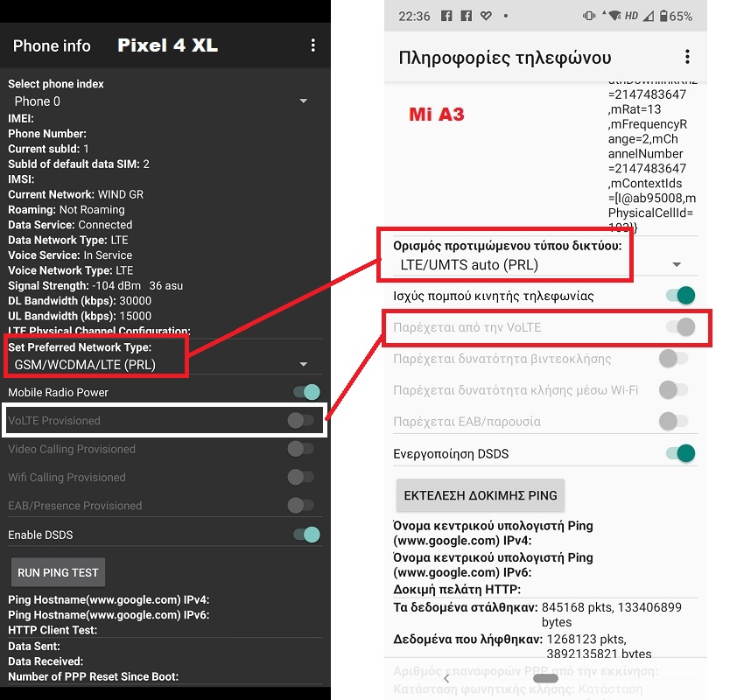Tap the HD indicator in the status bar

click(x=631, y=16)
